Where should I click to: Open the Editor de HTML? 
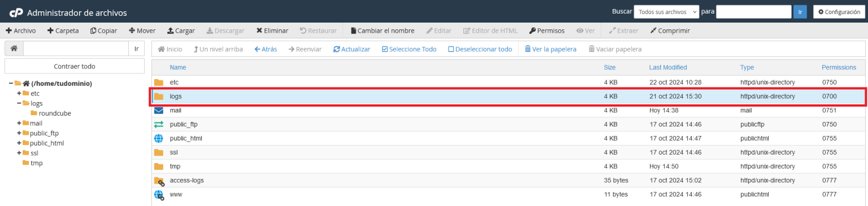pyautogui.click(x=491, y=30)
